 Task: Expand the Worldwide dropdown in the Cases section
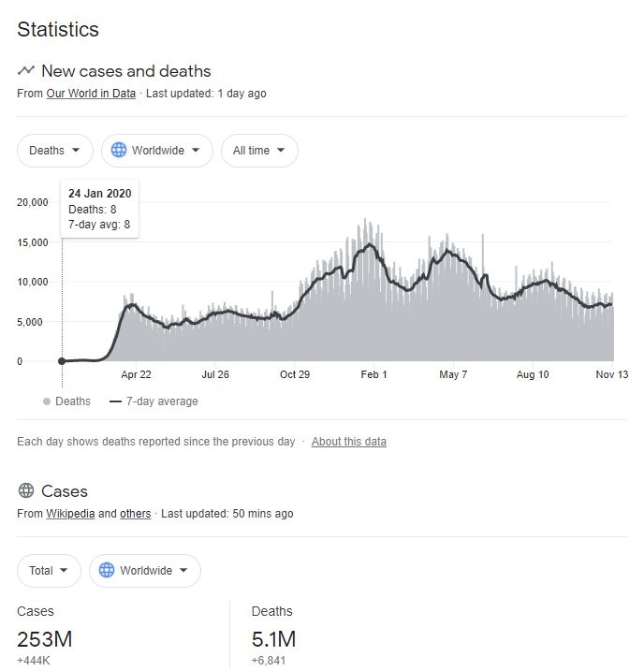pyautogui.click(x=145, y=570)
